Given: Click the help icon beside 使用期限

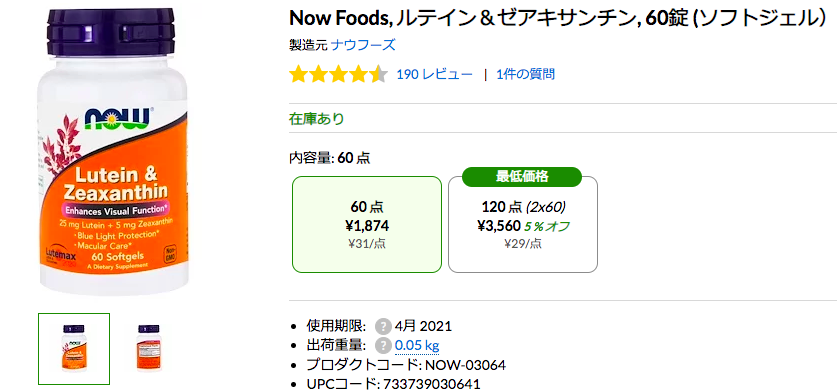Looking at the screenshot, I should 383,326.
